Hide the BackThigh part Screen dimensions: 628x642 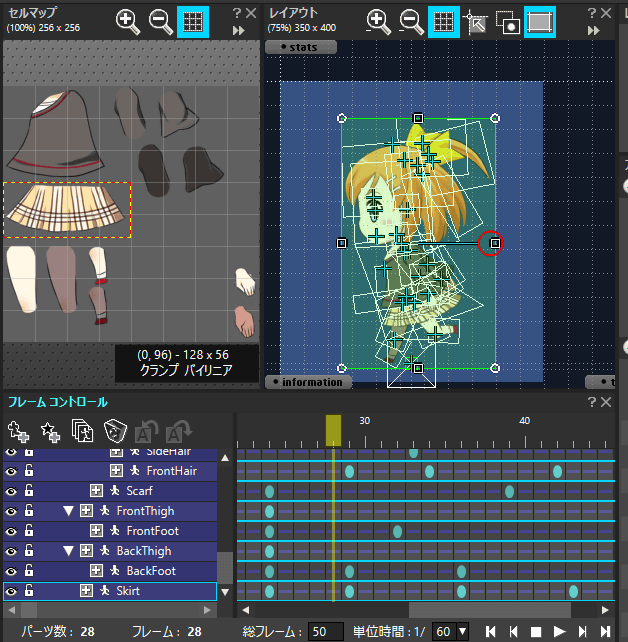pos(11,551)
